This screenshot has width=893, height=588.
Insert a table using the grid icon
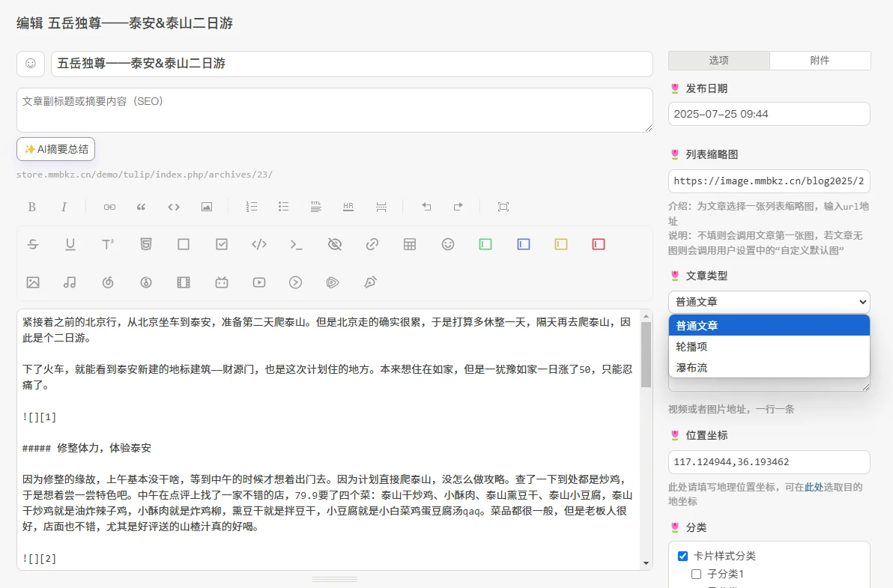[x=410, y=244]
